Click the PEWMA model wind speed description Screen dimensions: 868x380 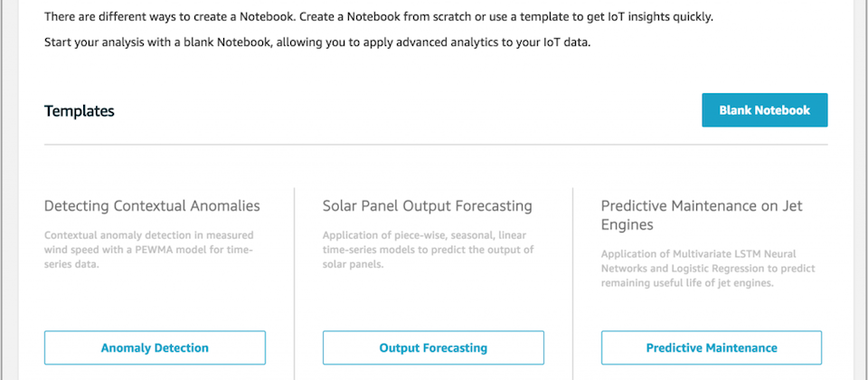point(149,250)
